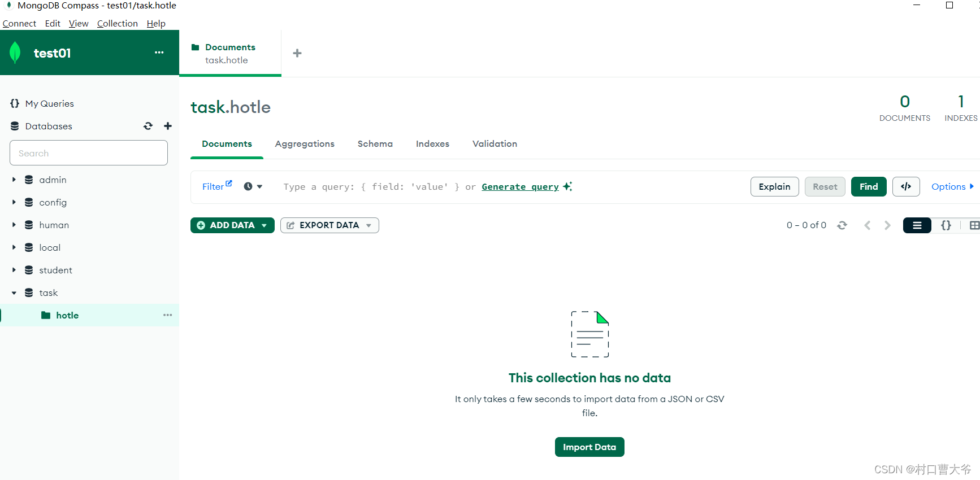
Task: Open the ADD DATA dropdown
Action: pyautogui.click(x=232, y=225)
